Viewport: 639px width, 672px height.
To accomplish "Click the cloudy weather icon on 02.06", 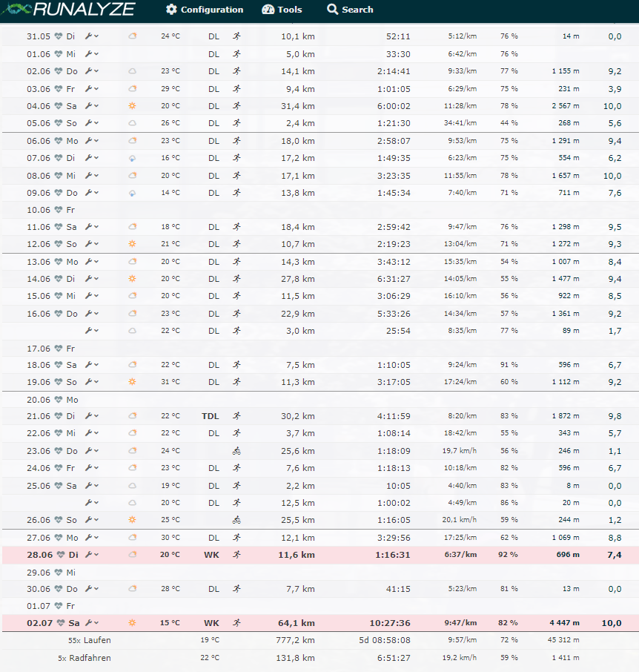I will coord(133,71).
